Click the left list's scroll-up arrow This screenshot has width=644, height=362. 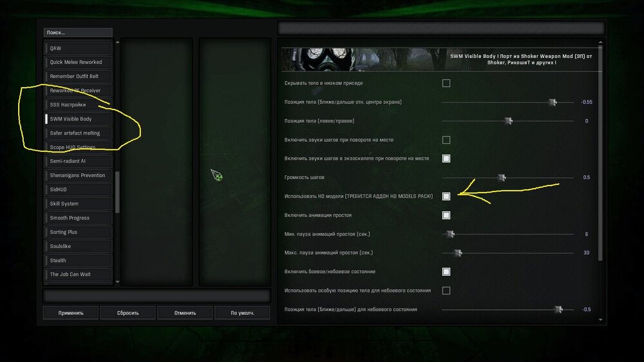tap(117, 43)
